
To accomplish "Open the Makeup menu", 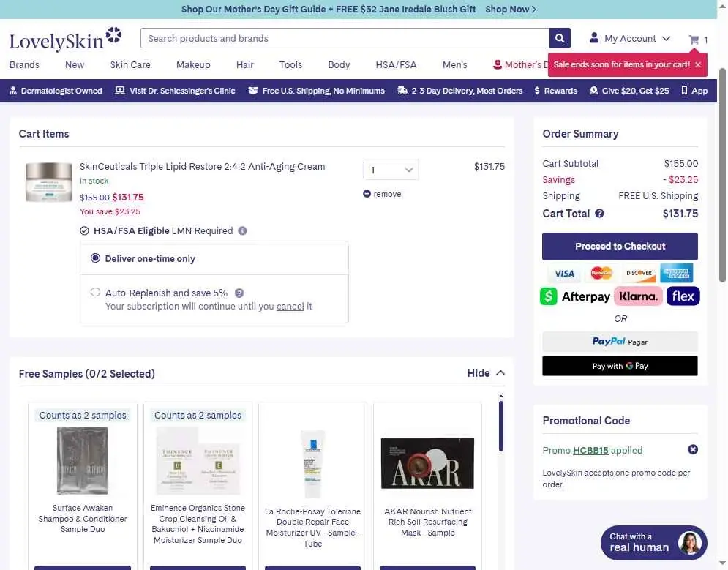I will tap(193, 64).
